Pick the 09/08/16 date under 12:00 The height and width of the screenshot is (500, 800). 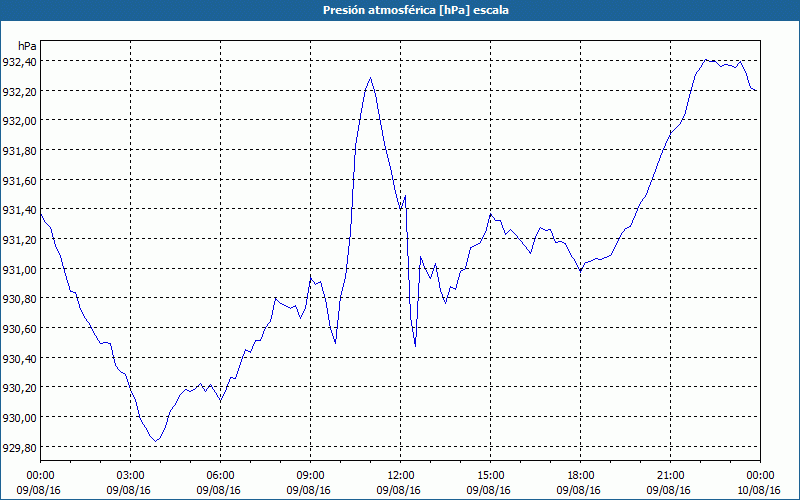(x=398, y=490)
